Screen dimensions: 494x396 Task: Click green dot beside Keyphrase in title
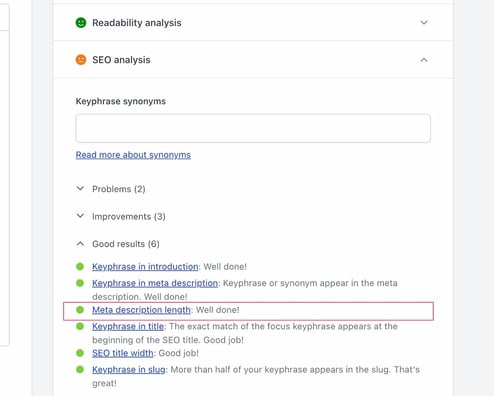coord(80,326)
